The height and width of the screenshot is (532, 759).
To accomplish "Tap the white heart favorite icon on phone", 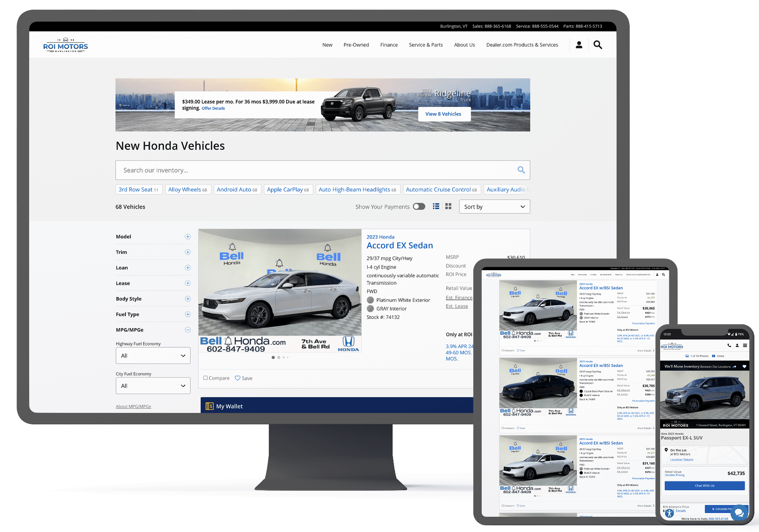I will 744,366.
